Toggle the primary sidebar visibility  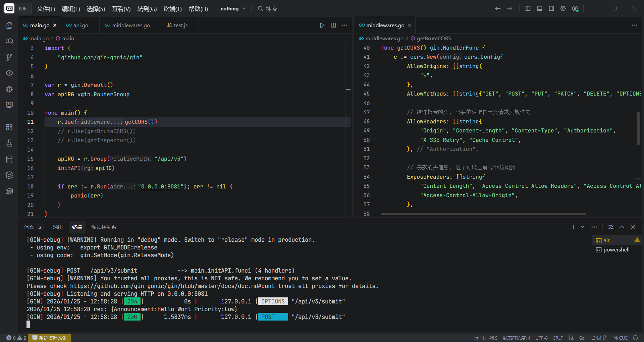coord(528,9)
